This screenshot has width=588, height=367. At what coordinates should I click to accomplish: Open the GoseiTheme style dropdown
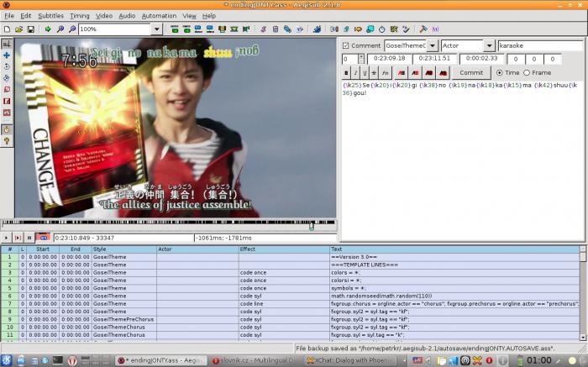tap(433, 45)
